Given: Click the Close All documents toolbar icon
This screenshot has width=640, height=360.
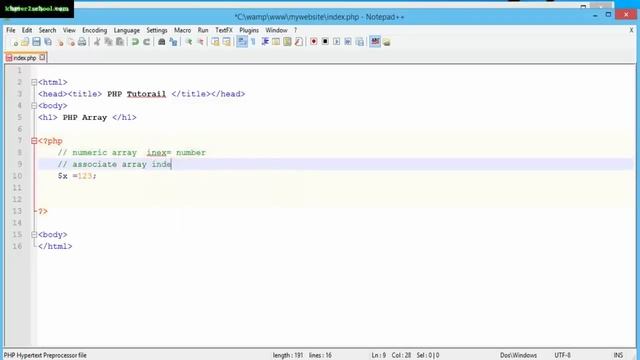Looking at the screenshot, I should 71,42.
